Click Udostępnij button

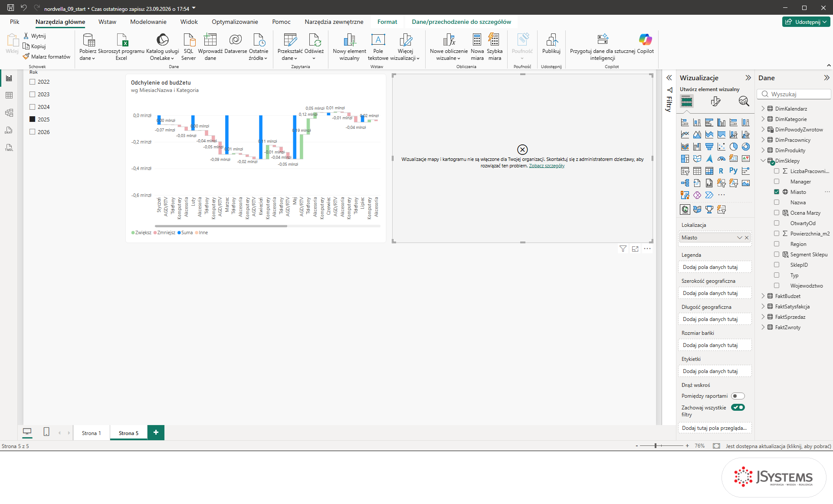pyautogui.click(x=806, y=22)
